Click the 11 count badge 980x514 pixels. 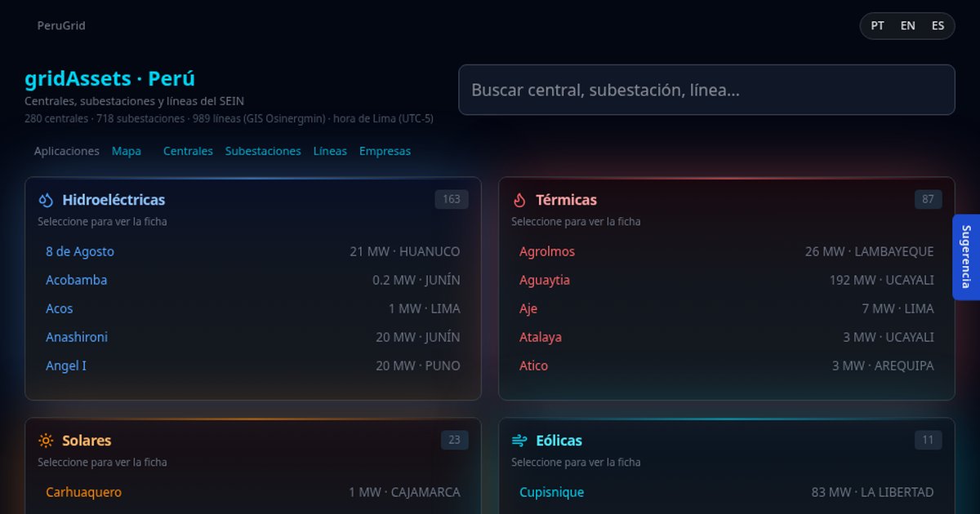coord(928,440)
